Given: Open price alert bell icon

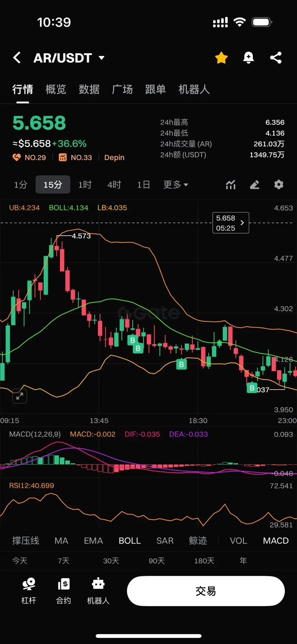Looking at the screenshot, I should (x=249, y=58).
